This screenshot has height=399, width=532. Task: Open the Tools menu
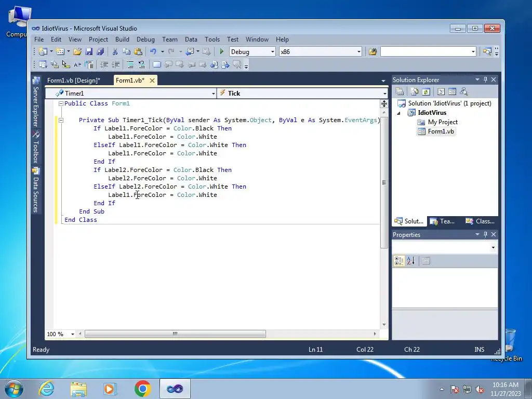[x=212, y=39]
